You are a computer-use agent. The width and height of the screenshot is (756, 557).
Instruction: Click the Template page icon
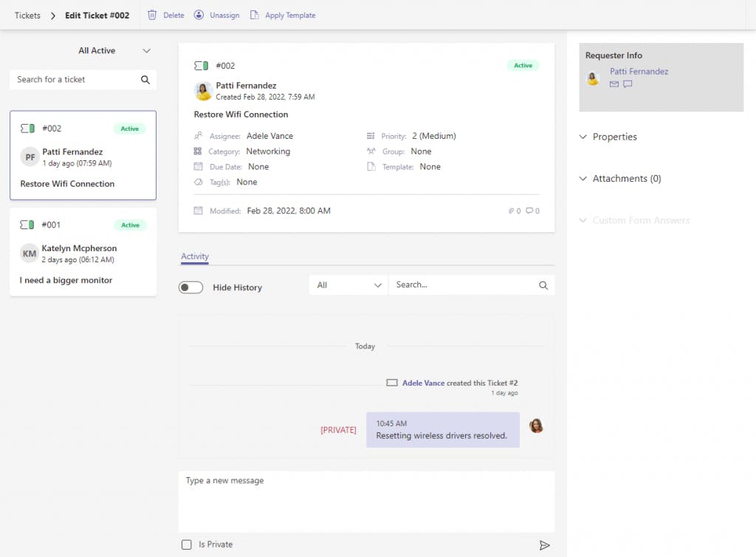click(371, 166)
